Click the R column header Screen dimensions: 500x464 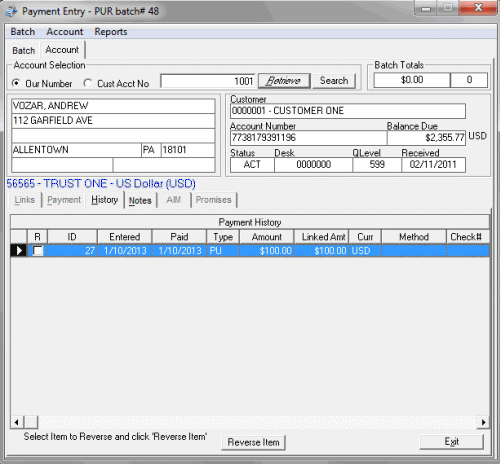(x=37, y=237)
